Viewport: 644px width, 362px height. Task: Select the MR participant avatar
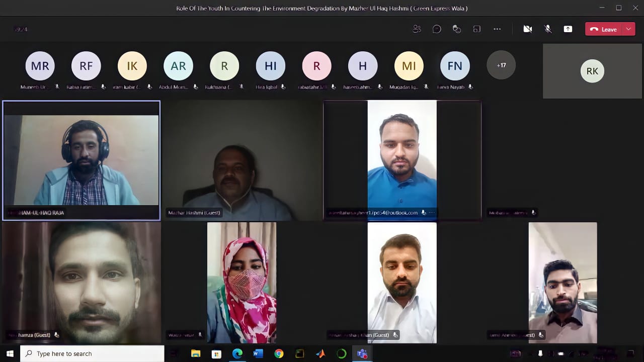click(40, 66)
